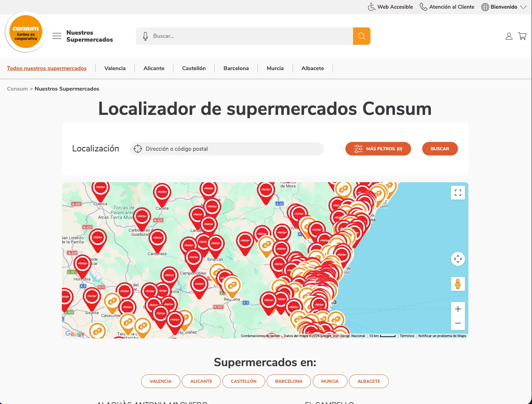Use my location crosshair icon

[138, 149]
